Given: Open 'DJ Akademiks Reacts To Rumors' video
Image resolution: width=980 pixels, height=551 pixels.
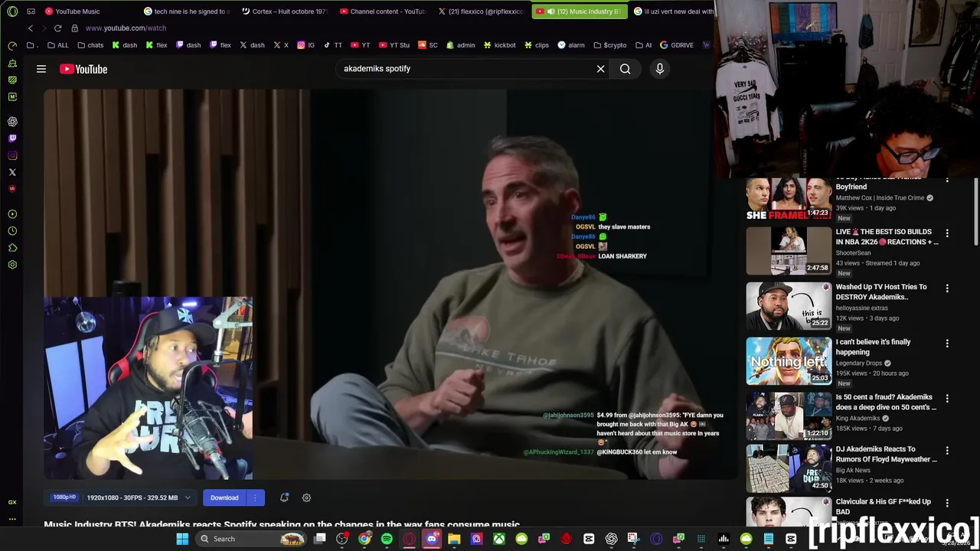Looking at the screenshot, I should [x=887, y=454].
